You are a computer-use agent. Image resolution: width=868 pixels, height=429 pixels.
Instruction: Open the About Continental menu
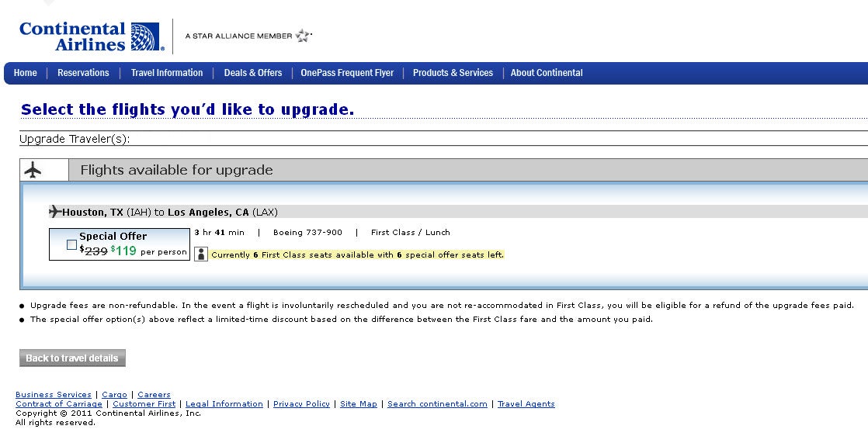click(x=547, y=73)
